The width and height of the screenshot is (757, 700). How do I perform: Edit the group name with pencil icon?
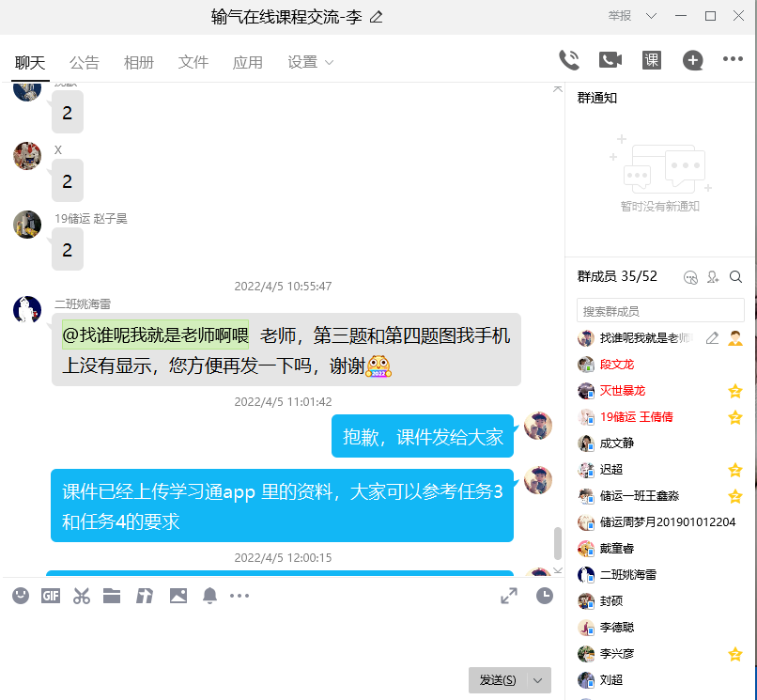click(377, 17)
